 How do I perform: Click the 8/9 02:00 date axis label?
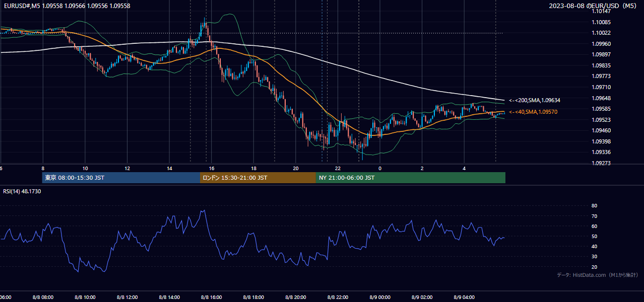[422, 297]
